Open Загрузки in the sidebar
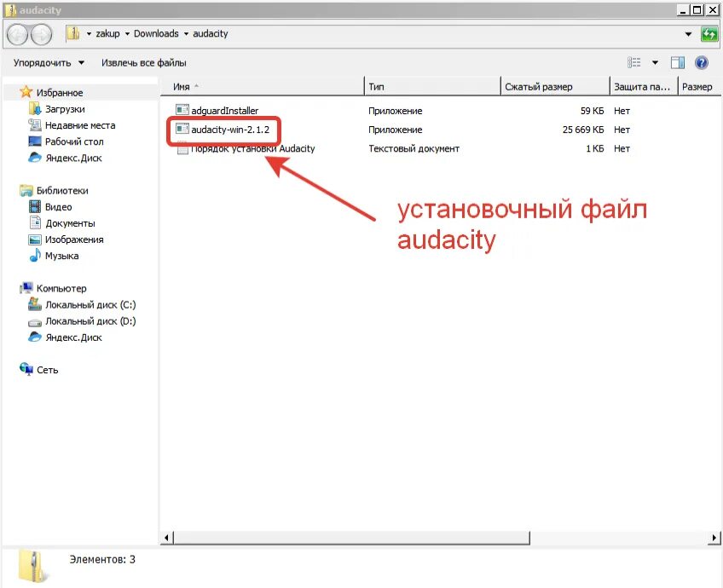This screenshot has width=723, height=588. pyautogui.click(x=65, y=109)
